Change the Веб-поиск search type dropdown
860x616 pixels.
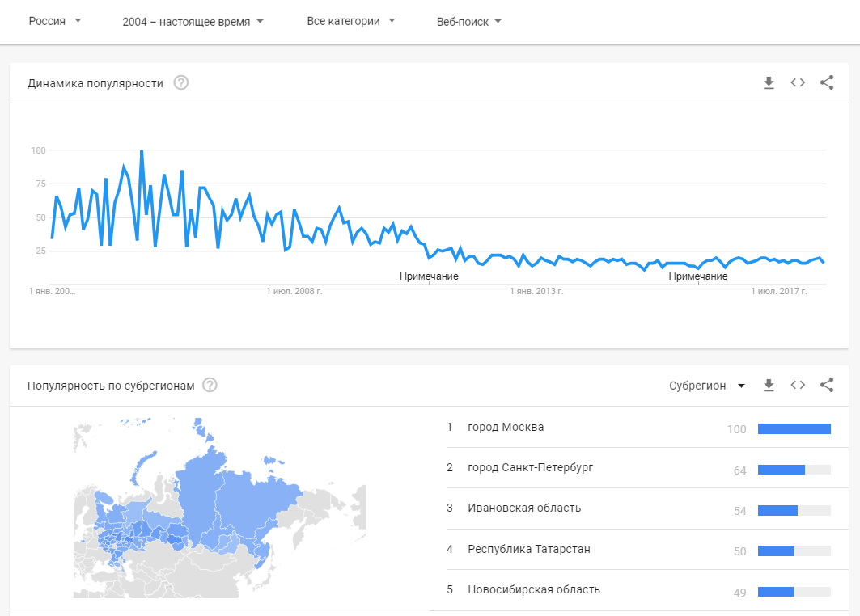pyautogui.click(x=469, y=22)
